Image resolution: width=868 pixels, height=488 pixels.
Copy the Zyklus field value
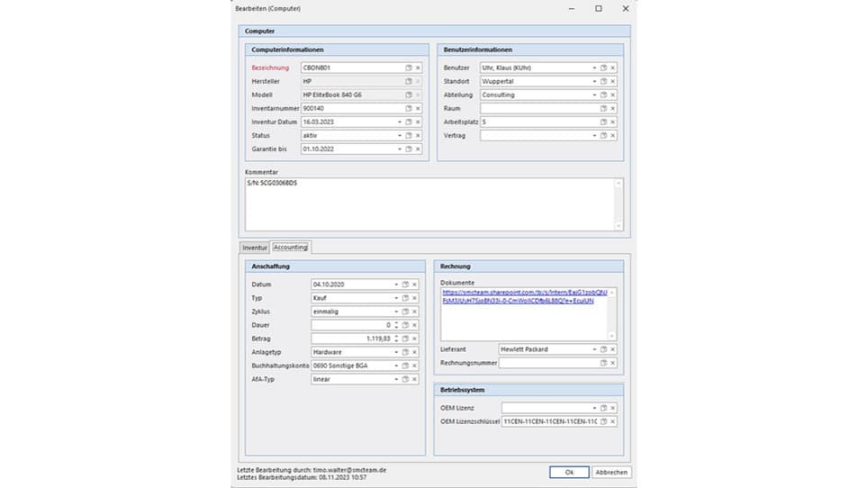point(405,312)
